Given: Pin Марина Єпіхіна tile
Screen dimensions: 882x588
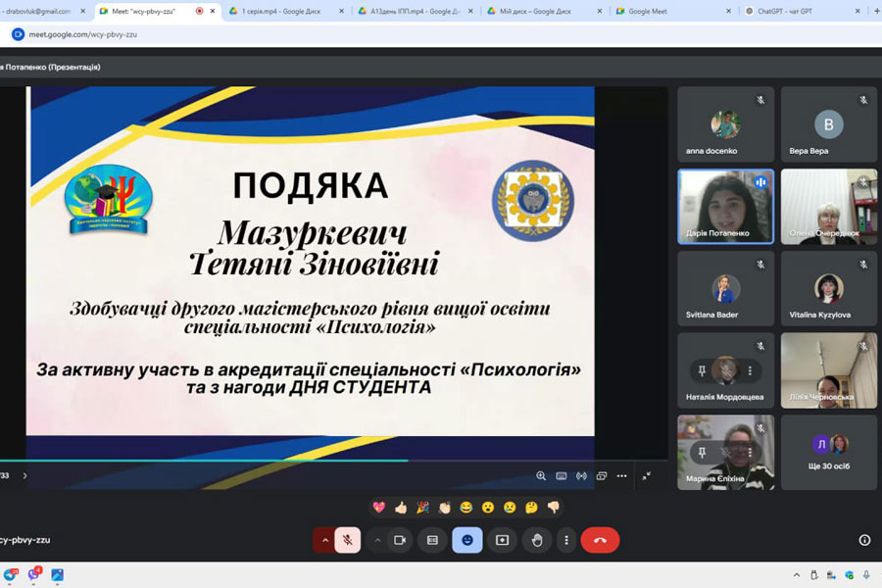Looking at the screenshot, I should pos(702,452).
